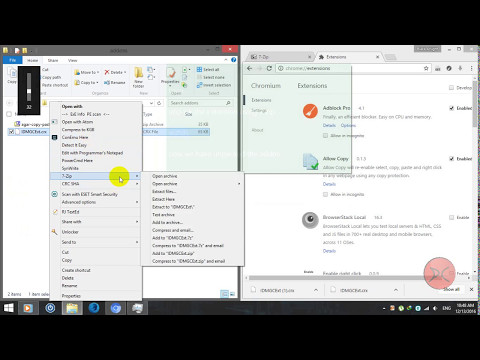Click the BrowserStack Local extension icon

pyautogui.click(x=310, y=220)
